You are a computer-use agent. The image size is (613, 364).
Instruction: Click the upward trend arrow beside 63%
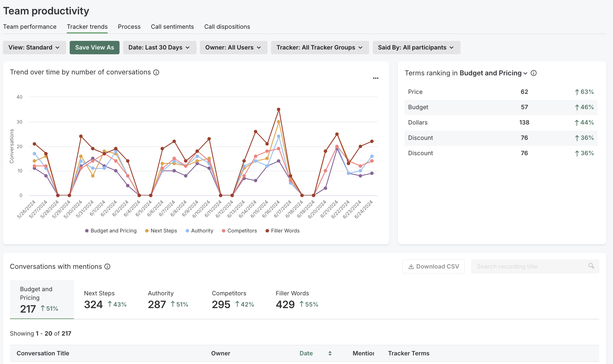[x=577, y=92]
